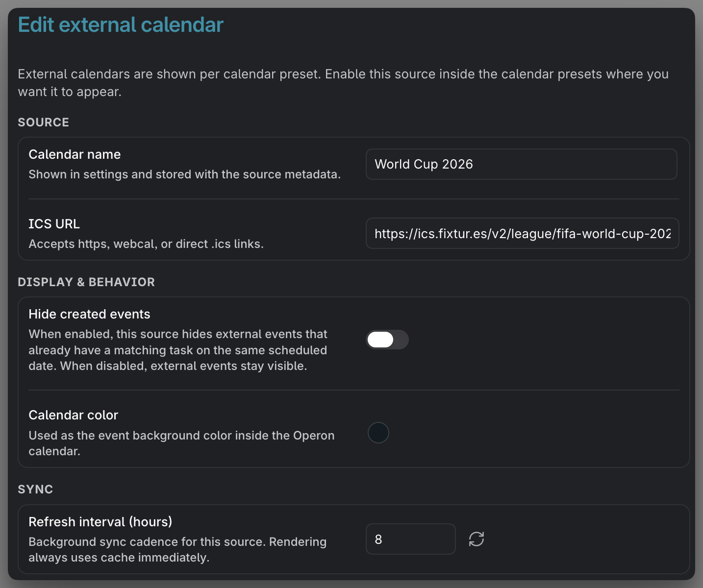Image resolution: width=703 pixels, height=588 pixels.
Task: Open the Calendar color swatch picker
Action: click(378, 433)
